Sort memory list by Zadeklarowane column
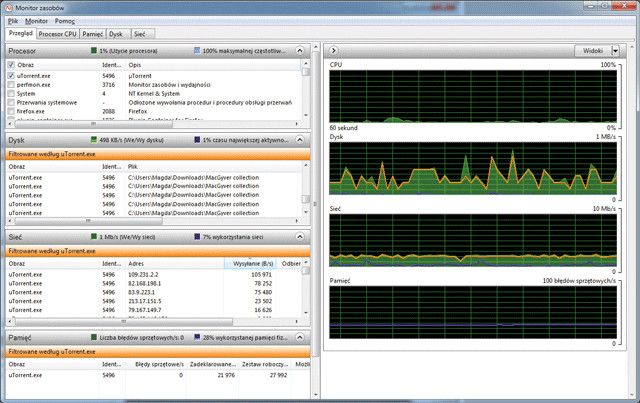640x403 pixels. tap(213, 364)
